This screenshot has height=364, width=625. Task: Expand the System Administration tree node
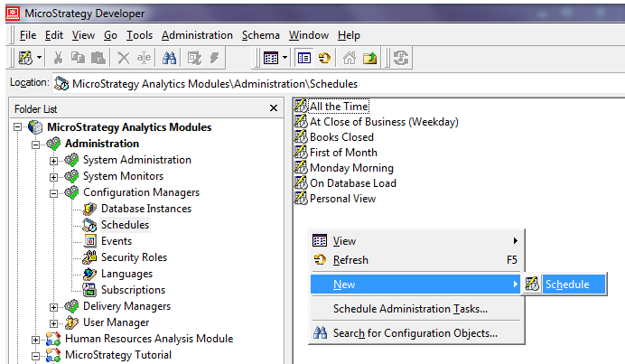click(x=54, y=161)
